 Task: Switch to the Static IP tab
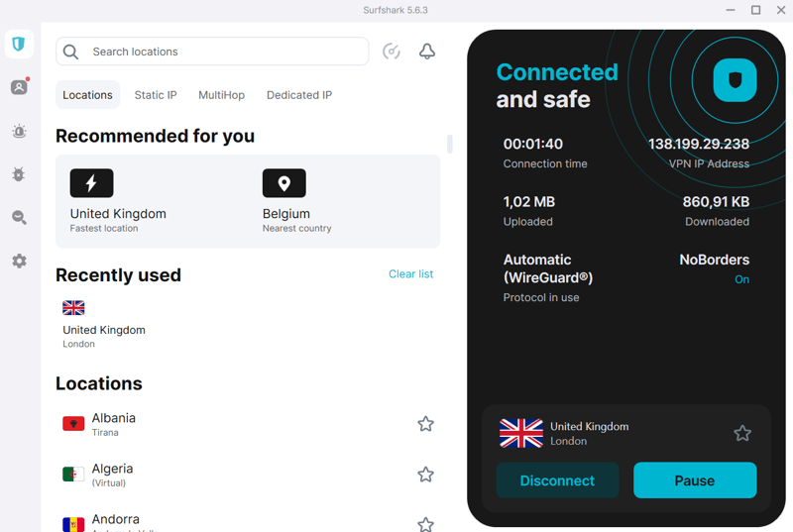click(156, 95)
